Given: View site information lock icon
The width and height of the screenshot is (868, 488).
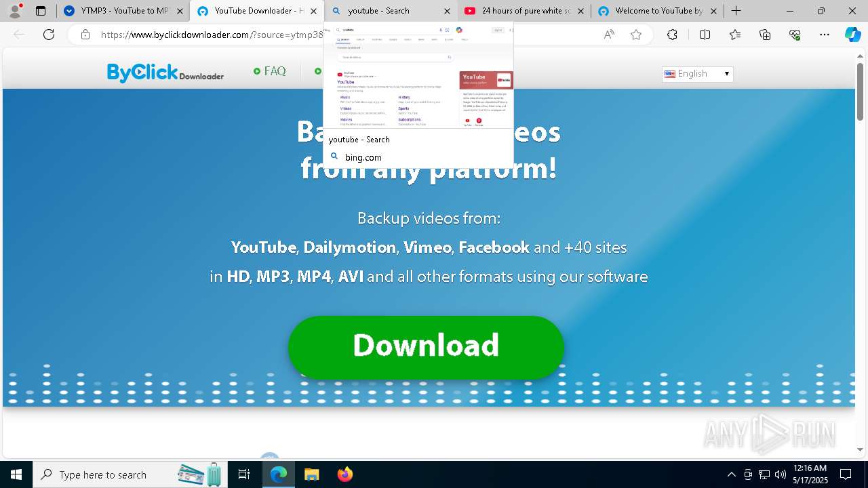Looking at the screenshot, I should tap(85, 35).
